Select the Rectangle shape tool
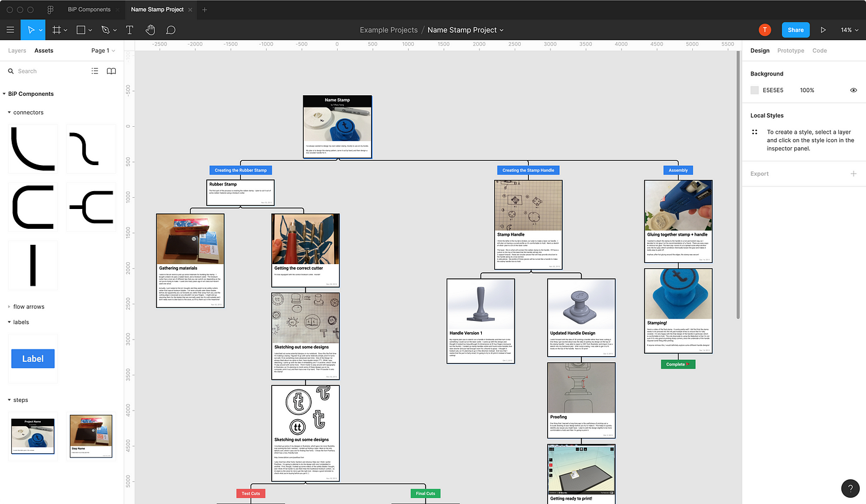The height and width of the screenshot is (504, 866). pos(80,29)
